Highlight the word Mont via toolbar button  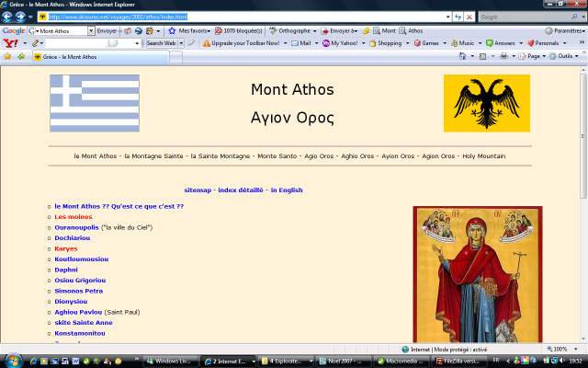(x=384, y=30)
